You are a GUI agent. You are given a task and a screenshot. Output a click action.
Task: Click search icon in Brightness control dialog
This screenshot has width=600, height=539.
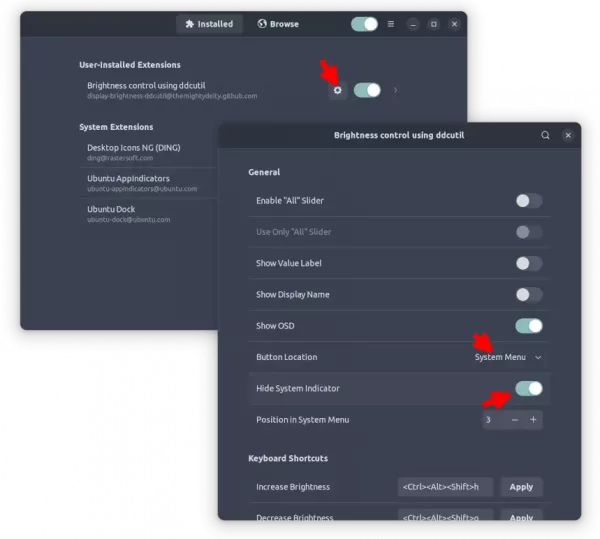coord(545,135)
